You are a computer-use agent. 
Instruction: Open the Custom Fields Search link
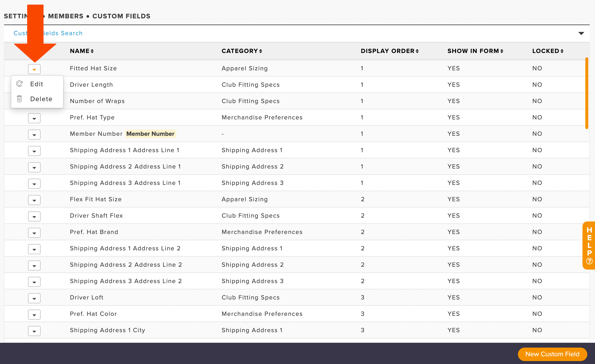coord(48,33)
